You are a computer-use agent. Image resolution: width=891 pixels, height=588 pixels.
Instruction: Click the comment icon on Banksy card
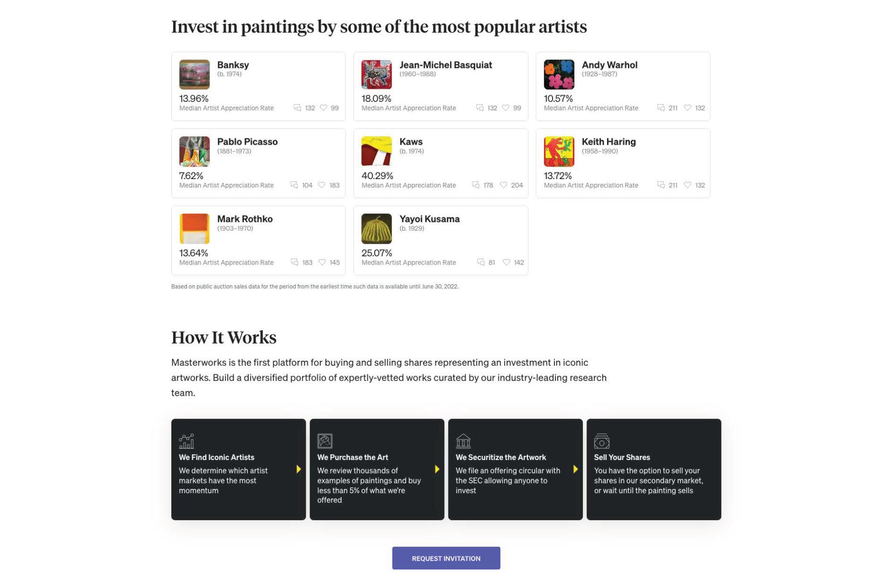[x=297, y=108]
